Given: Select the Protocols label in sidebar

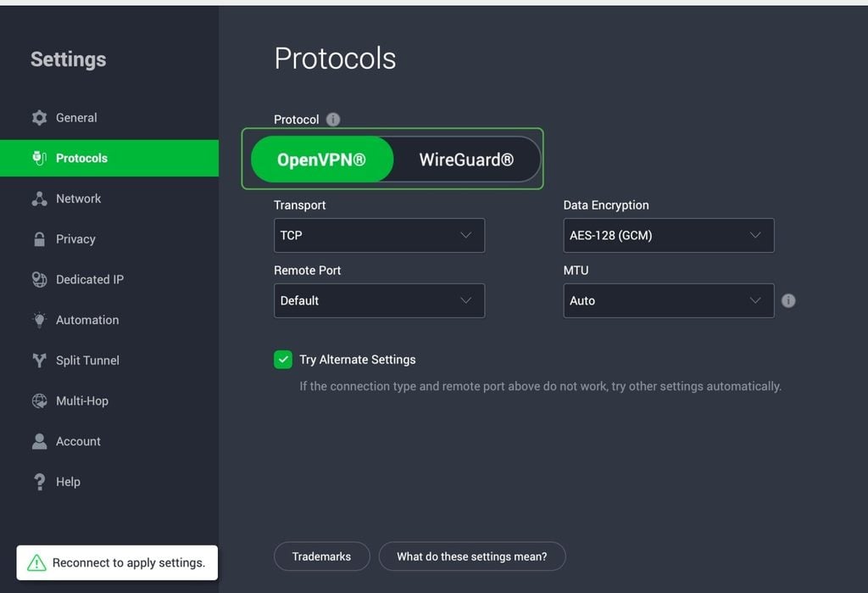Looking at the screenshot, I should point(81,158).
